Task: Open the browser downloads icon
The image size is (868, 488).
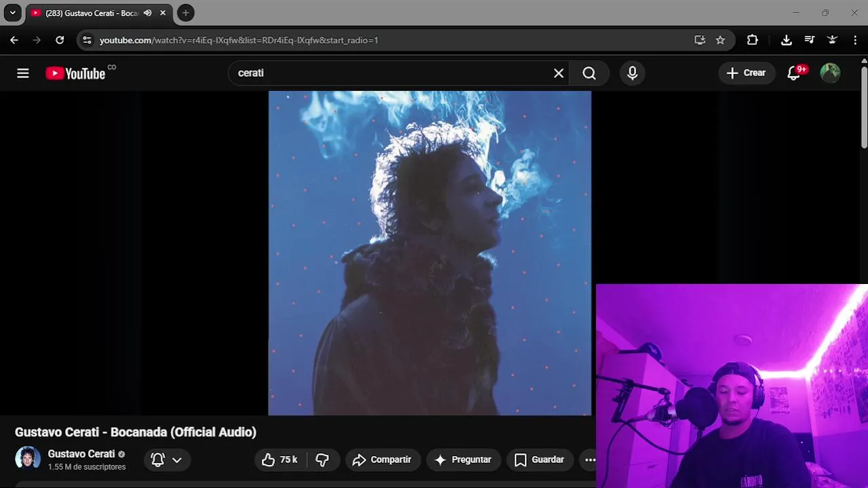Action: (787, 40)
